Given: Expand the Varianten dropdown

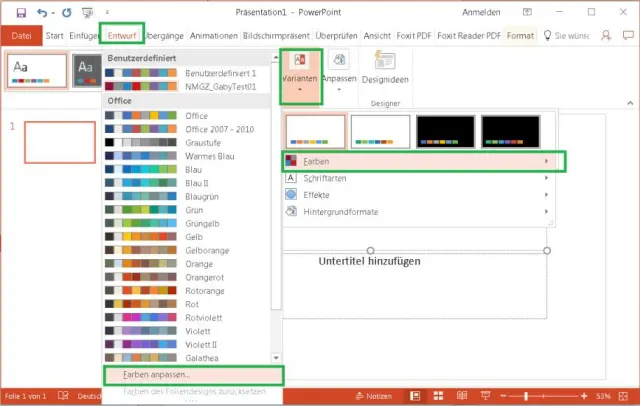Looking at the screenshot, I should [301, 76].
